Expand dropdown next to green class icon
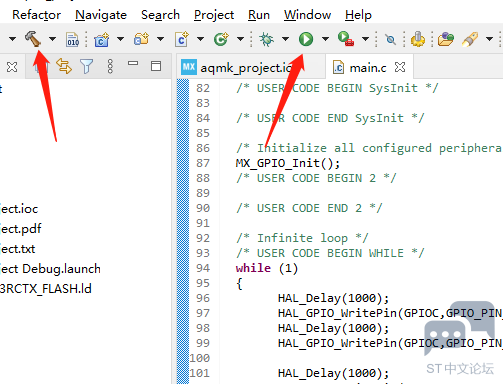 [x=240, y=39]
